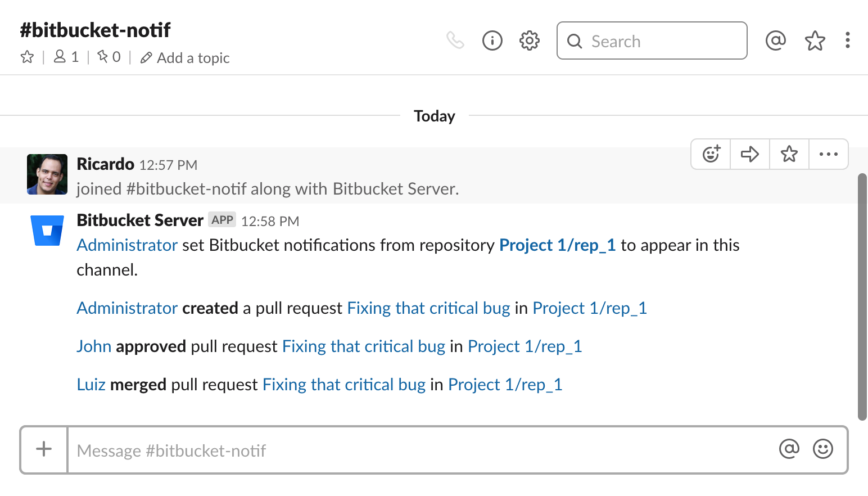Image resolution: width=868 pixels, height=496 pixels.
Task: Click the APP badge next to Bitbucket Server
Action: point(222,220)
